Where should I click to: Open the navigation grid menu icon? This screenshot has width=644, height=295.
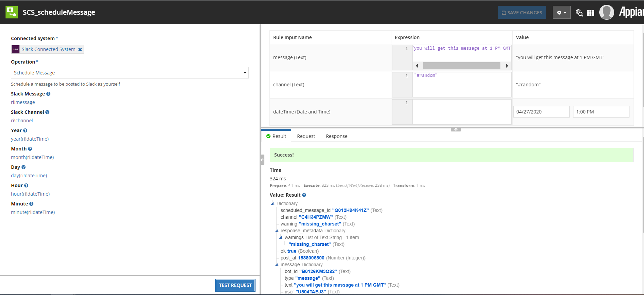click(x=590, y=13)
